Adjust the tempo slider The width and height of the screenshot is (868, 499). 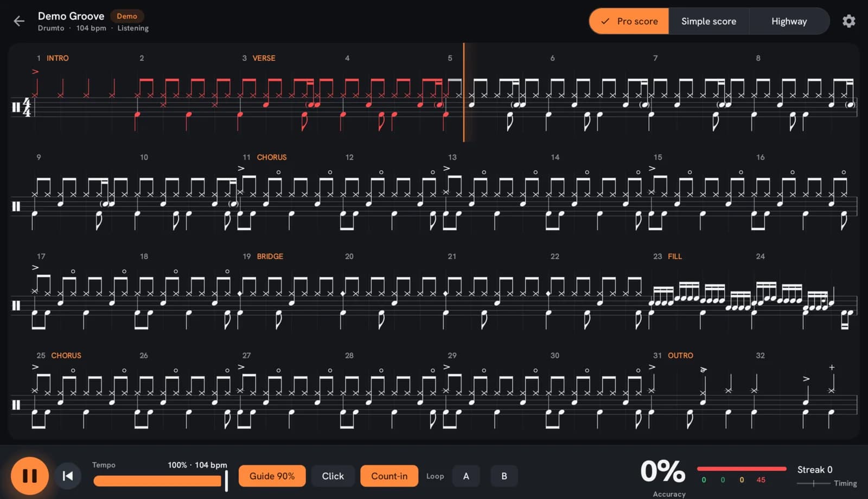click(x=160, y=481)
